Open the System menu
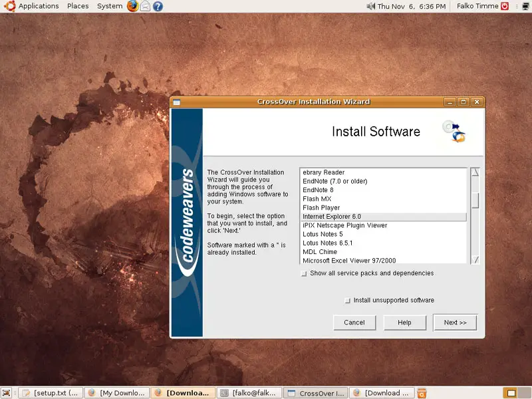Image resolution: width=532 pixels, height=399 pixels. point(110,6)
